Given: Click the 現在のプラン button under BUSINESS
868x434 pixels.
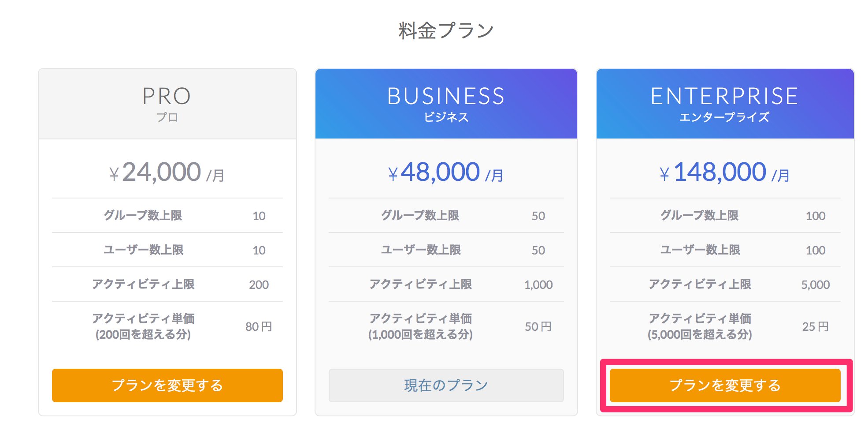Looking at the screenshot, I should 446,385.
